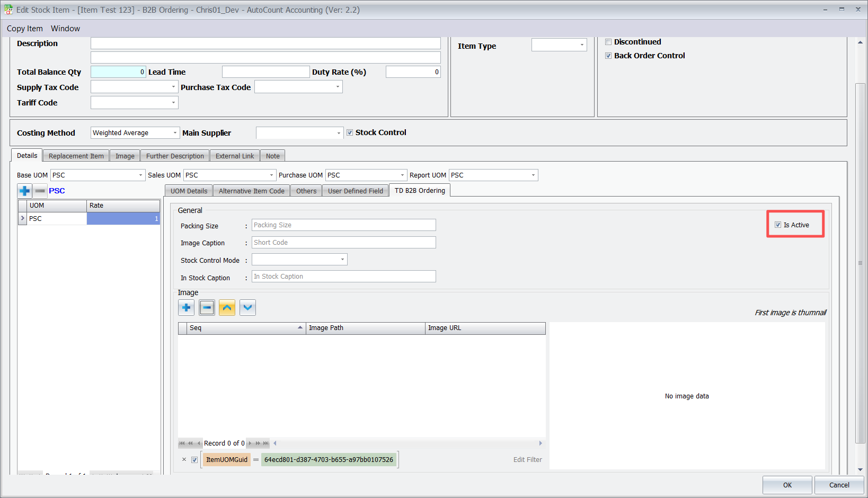Open the Report UOM dropdown
This screenshot has width=868, height=498.
click(x=533, y=175)
